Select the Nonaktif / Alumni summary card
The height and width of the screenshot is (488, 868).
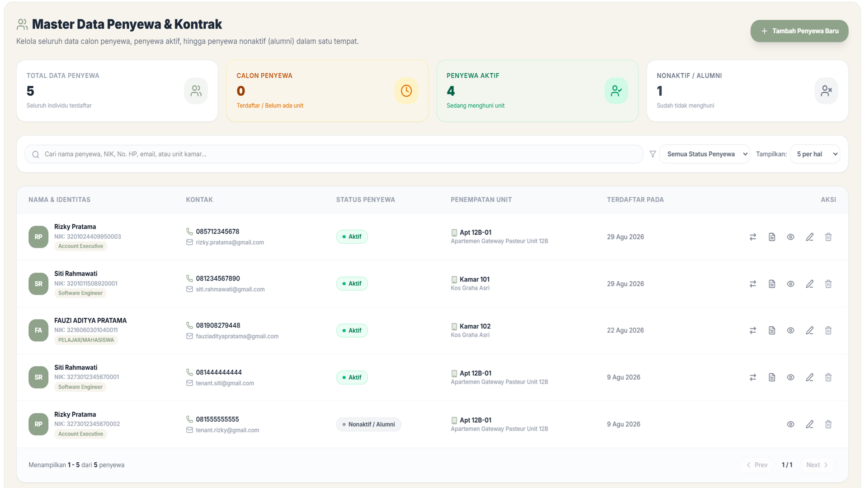(x=747, y=91)
